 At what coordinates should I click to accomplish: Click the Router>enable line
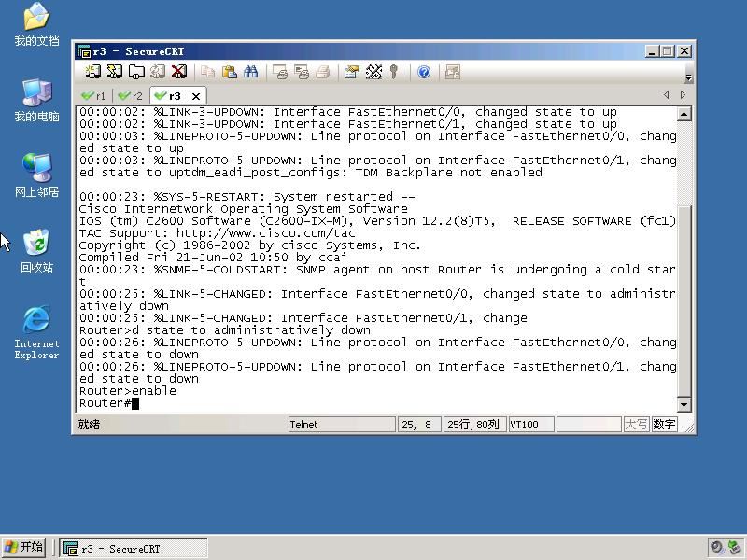click(128, 391)
